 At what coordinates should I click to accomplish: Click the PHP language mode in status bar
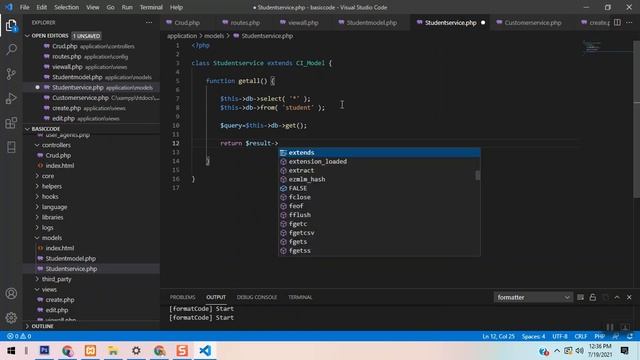point(599,336)
